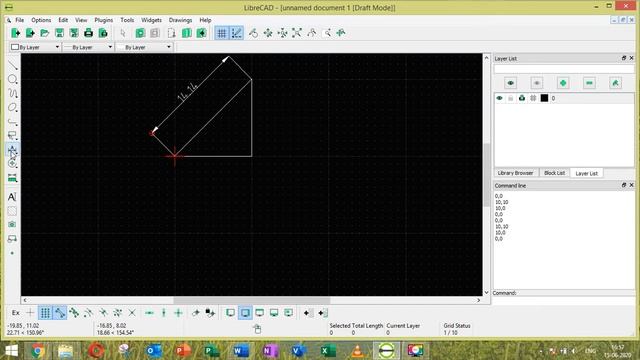Open the line width By Layer dropdown
The width and height of the screenshot is (640, 360).
(x=88, y=47)
